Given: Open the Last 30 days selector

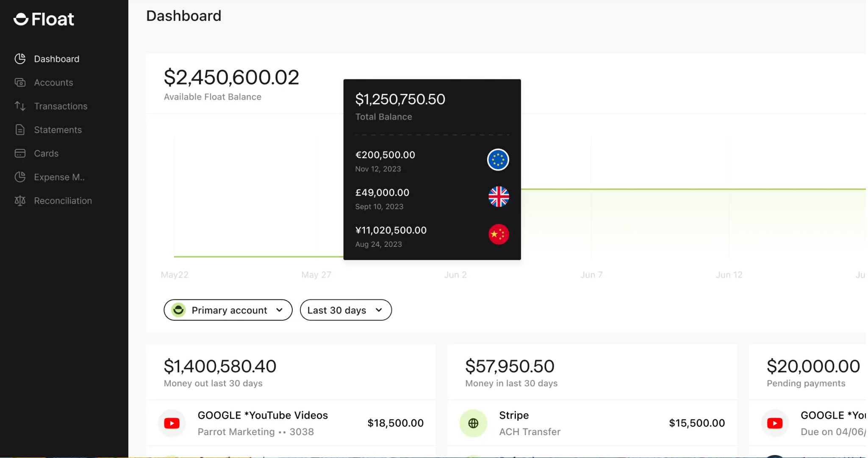Looking at the screenshot, I should pyautogui.click(x=346, y=310).
